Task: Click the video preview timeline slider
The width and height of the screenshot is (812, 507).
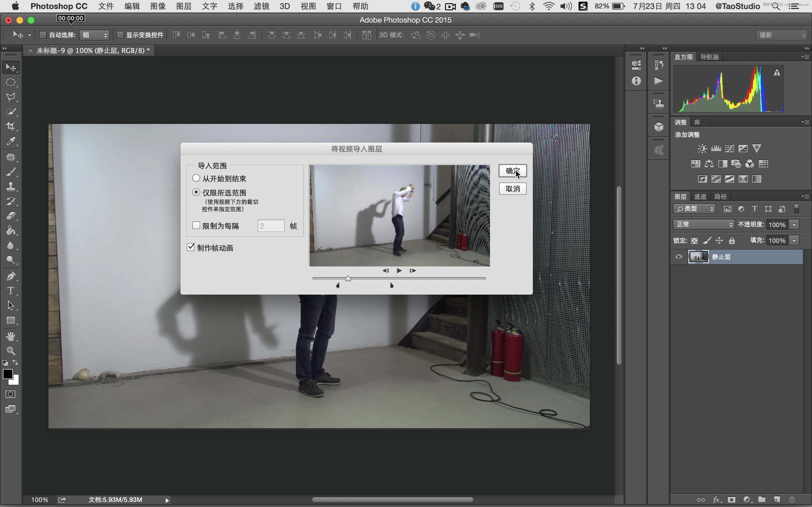Action: pos(348,278)
